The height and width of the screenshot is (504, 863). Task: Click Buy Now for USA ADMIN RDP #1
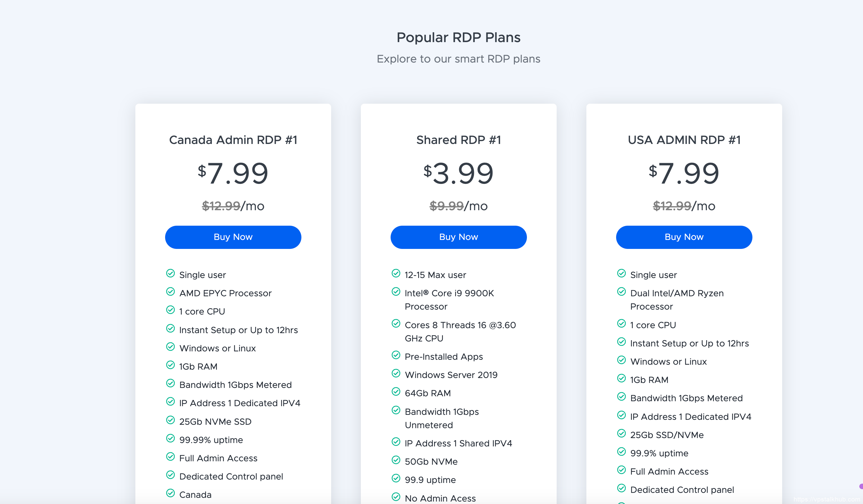[x=684, y=237]
